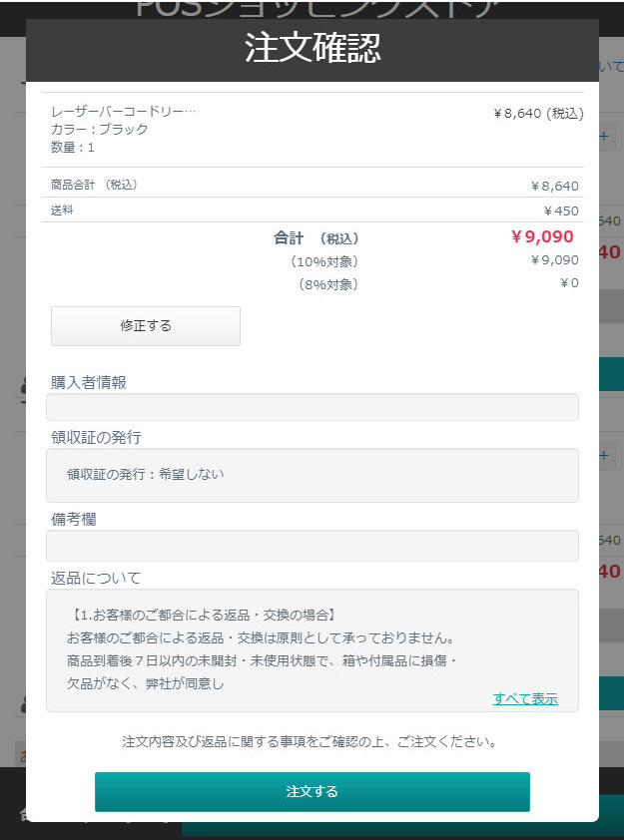This screenshot has width=624, height=840.
Task: Select the レーザーバーコードリー… product name
Action: pos(124,112)
